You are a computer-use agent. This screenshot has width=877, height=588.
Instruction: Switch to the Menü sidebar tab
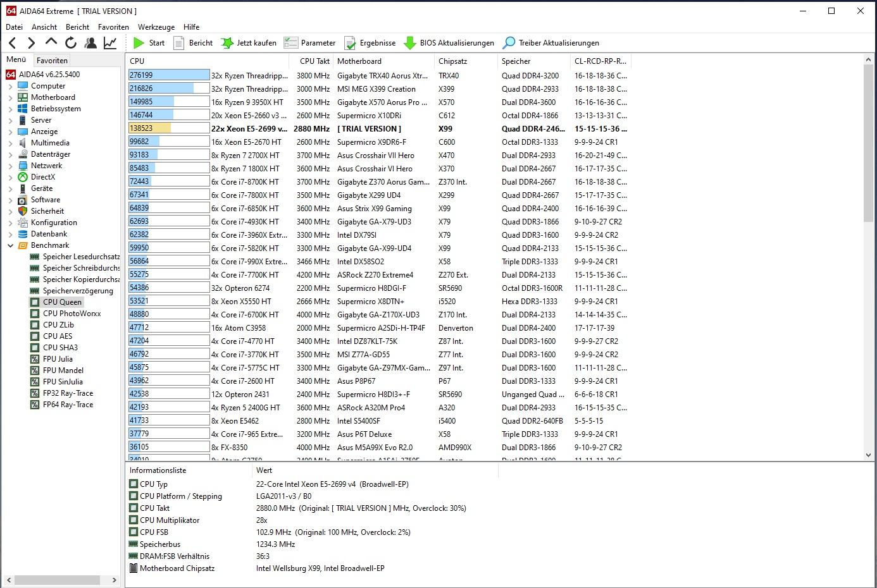(16, 59)
